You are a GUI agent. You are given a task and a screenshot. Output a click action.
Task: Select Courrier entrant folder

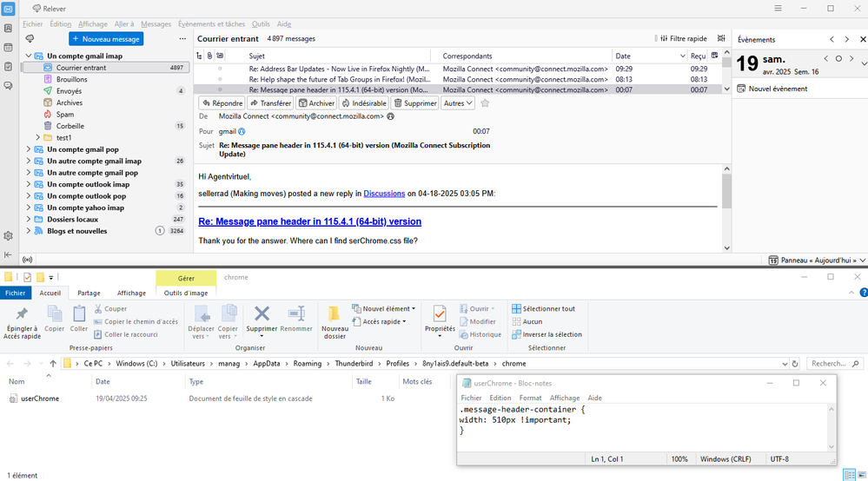(x=105, y=68)
